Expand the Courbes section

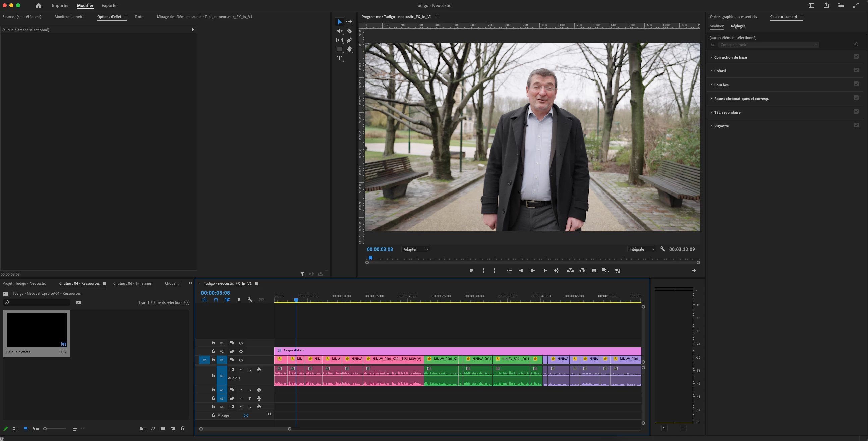(721, 85)
